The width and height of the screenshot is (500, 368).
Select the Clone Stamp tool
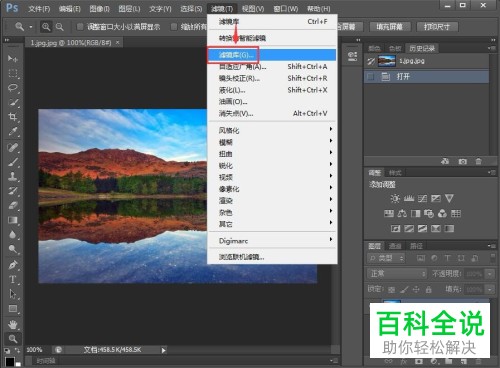[x=13, y=176]
